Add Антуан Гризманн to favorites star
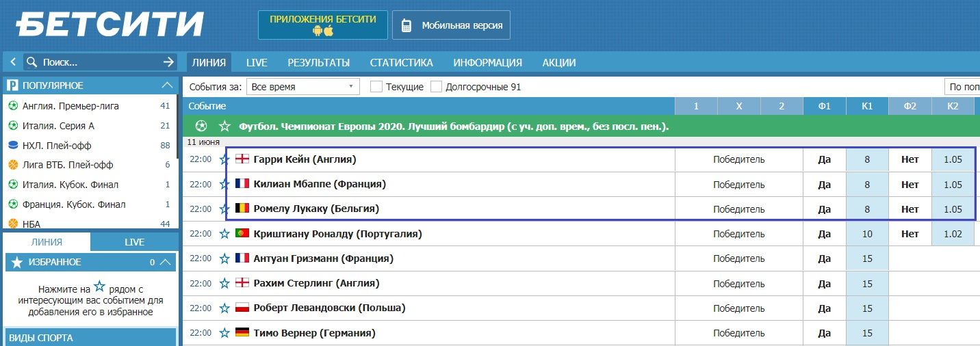The width and height of the screenshot is (980, 346). [x=224, y=258]
